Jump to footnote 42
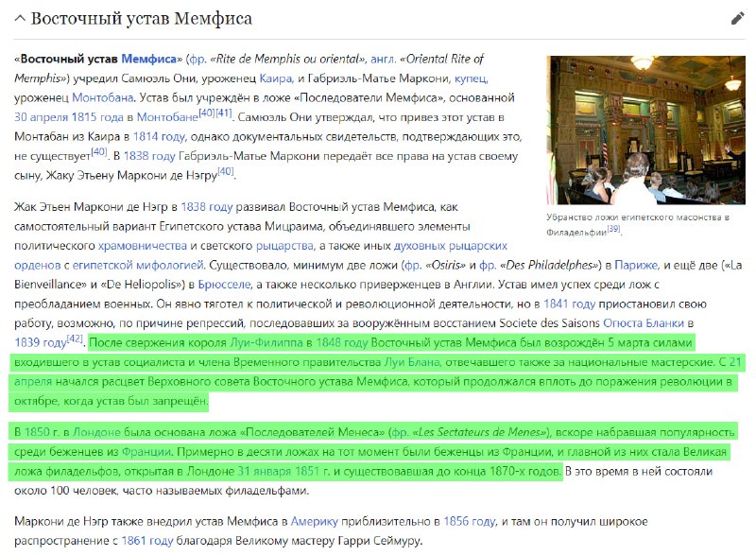The height and width of the screenshot is (556, 756). [x=75, y=339]
